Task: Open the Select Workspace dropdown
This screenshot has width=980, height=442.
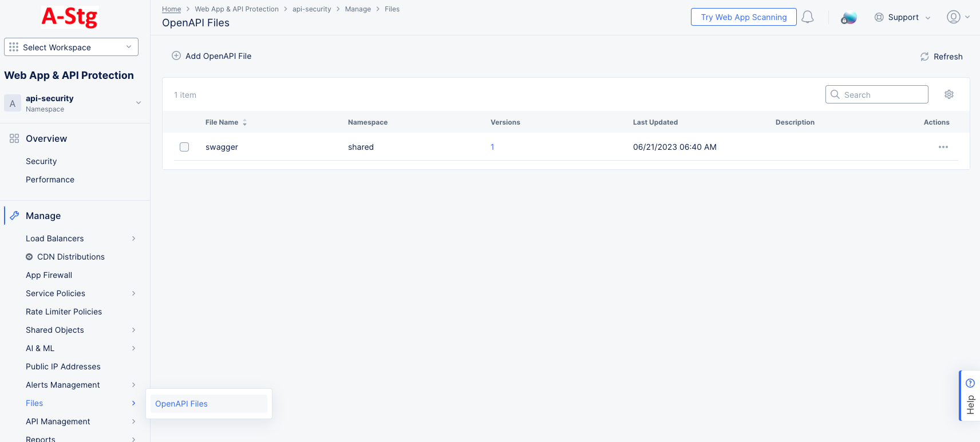Action: (71, 47)
